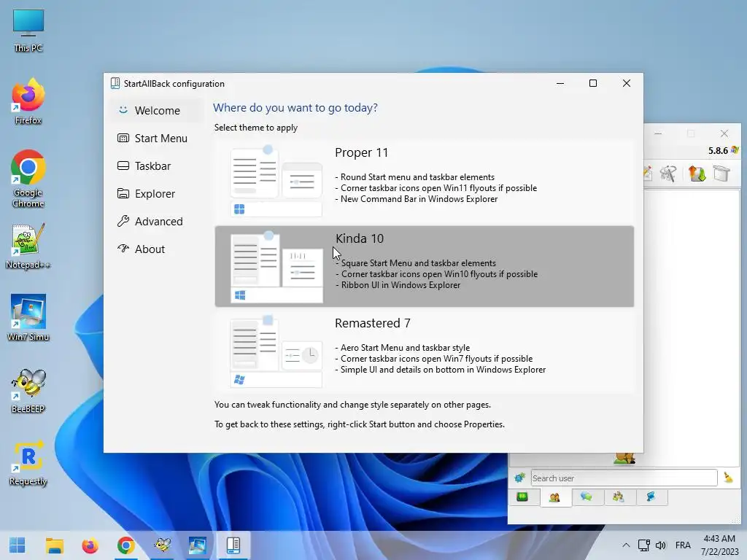Select the BeeBEEP desktop shortcut

coord(28,391)
